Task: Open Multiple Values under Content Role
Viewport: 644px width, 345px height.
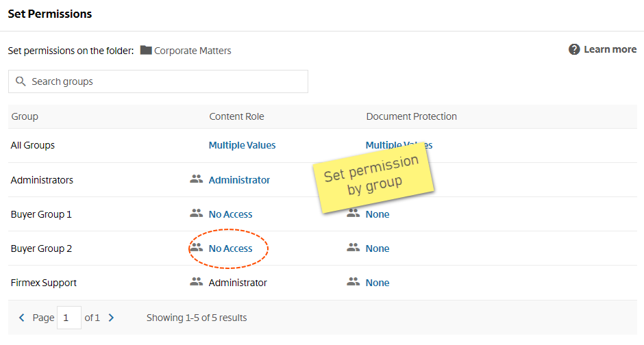Action: pos(242,145)
